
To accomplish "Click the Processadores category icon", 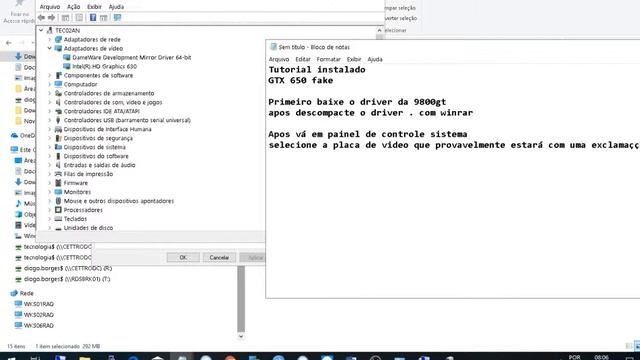I will (x=58, y=210).
